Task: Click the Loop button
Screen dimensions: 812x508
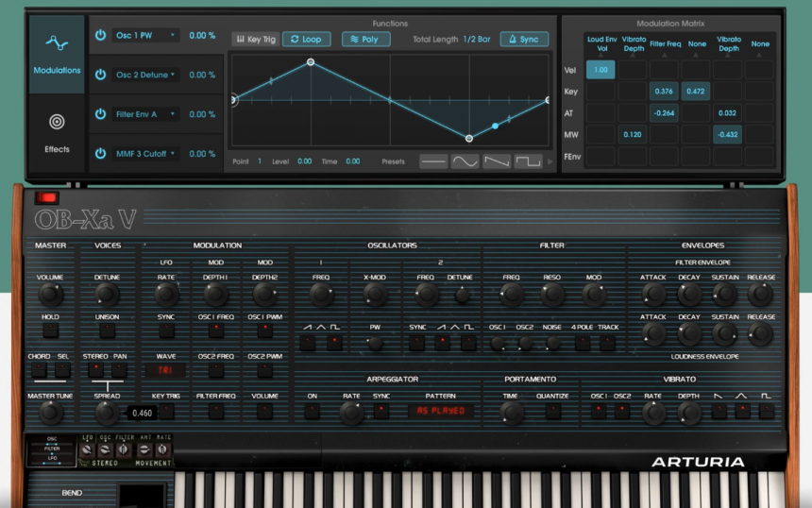Action: [x=306, y=40]
